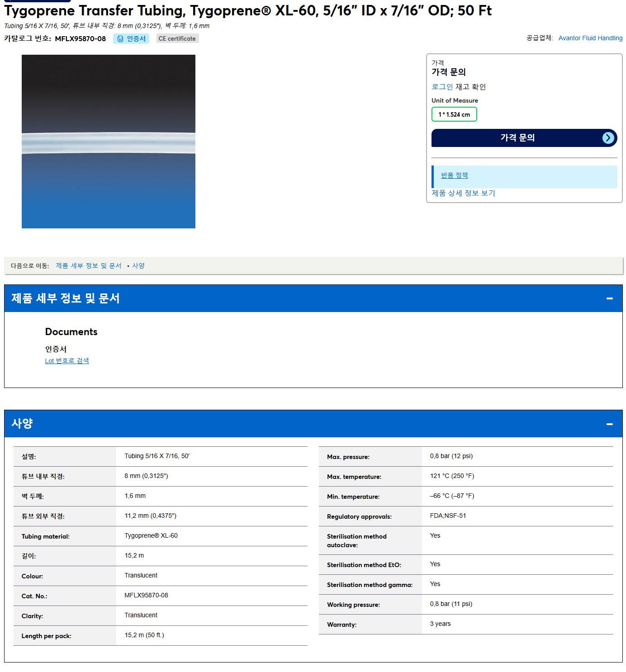Select the MFLX95870-08 value in Cat. No. row
Screen dimensions: 626x672
click(x=146, y=596)
